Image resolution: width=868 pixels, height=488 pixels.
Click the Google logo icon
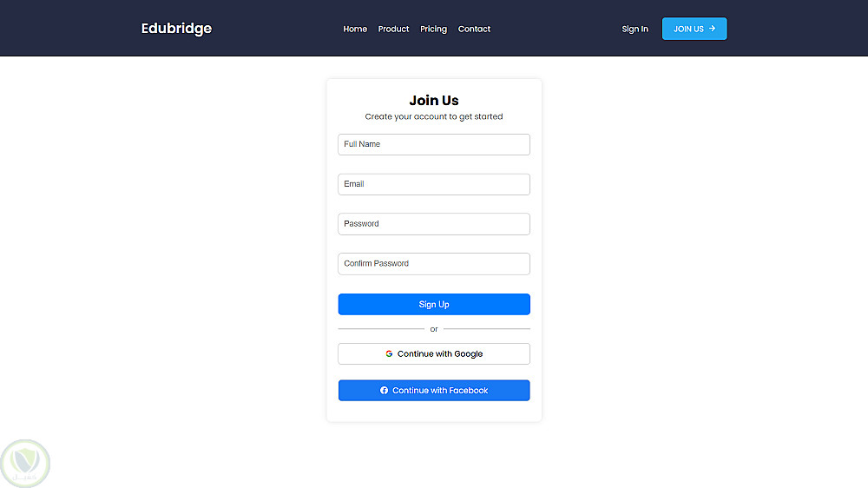pyautogui.click(x=389, y=354)
